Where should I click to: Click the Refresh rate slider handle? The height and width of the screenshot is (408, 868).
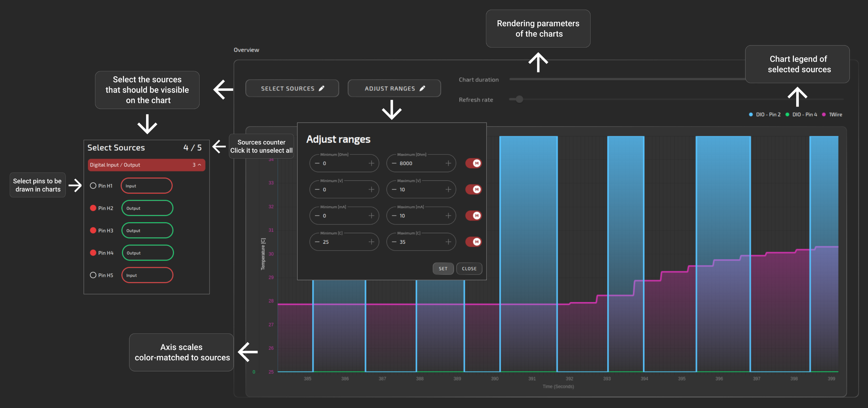(519, 99)
